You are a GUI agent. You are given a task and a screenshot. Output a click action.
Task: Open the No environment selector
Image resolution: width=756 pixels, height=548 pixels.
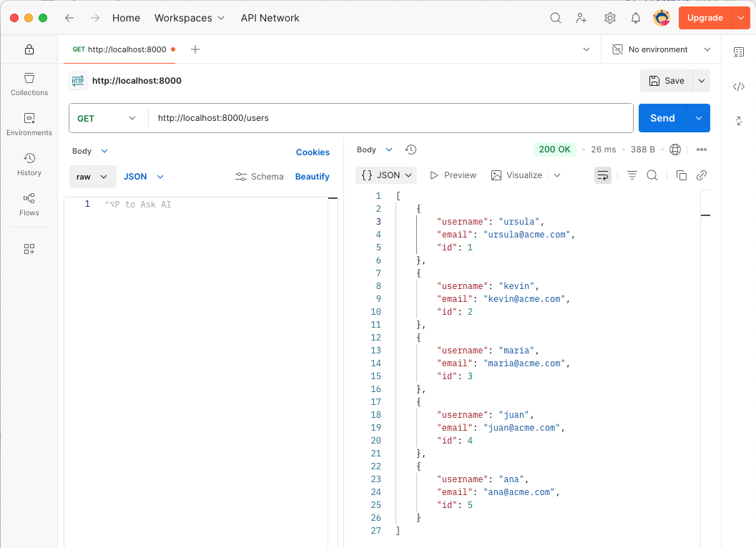tap(661, 49)
